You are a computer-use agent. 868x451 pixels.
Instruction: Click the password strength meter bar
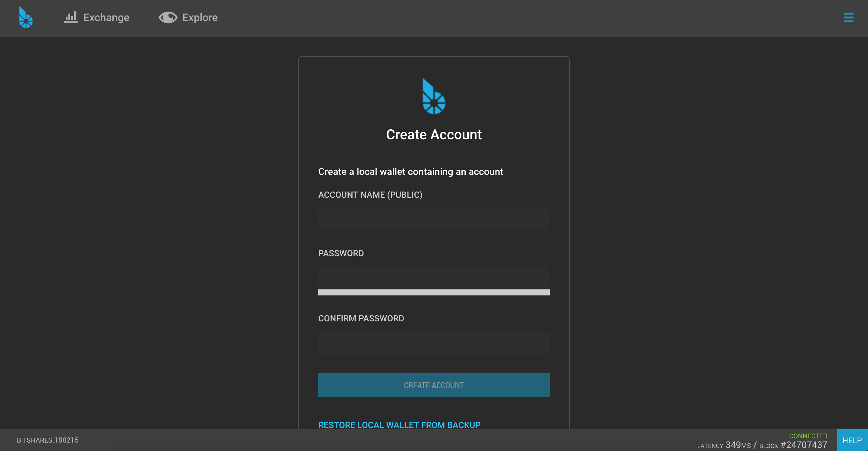pos(434,292)
